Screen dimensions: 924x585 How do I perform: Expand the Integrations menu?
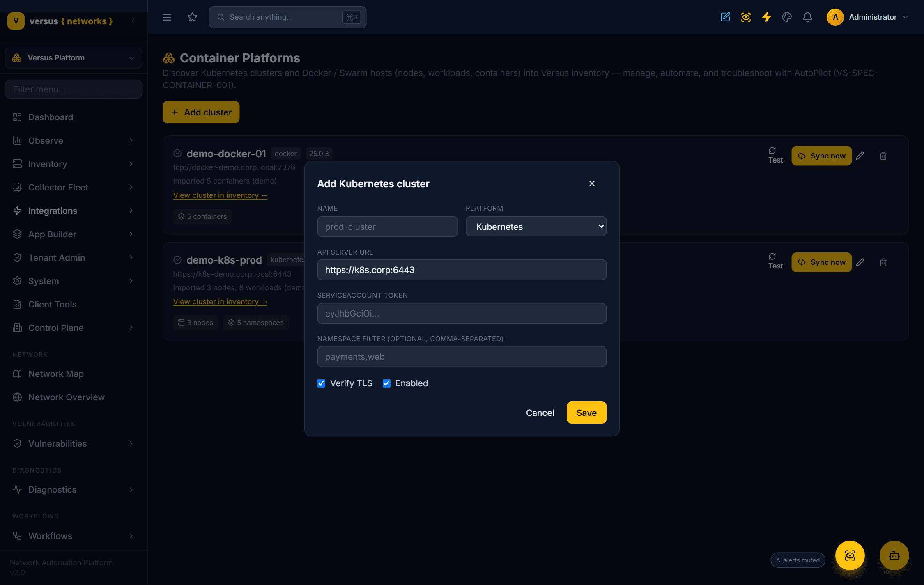pos(74,211)
